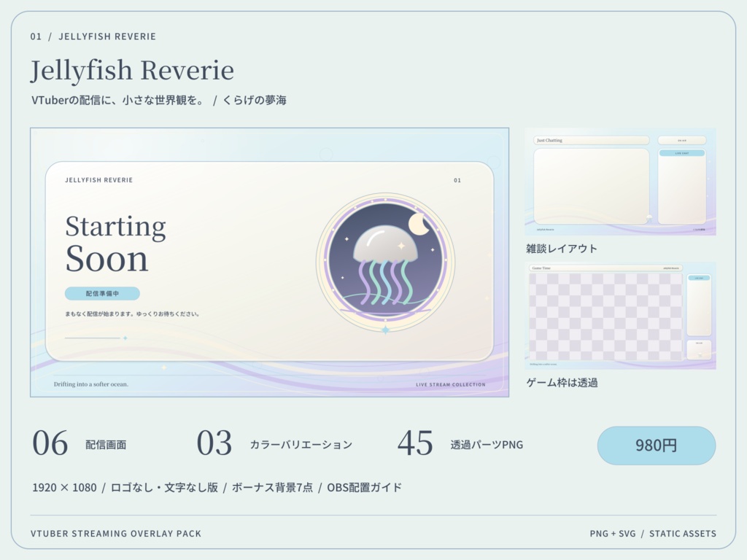Click the Just Chatting bar in the thumbnail

click(591, 141)
